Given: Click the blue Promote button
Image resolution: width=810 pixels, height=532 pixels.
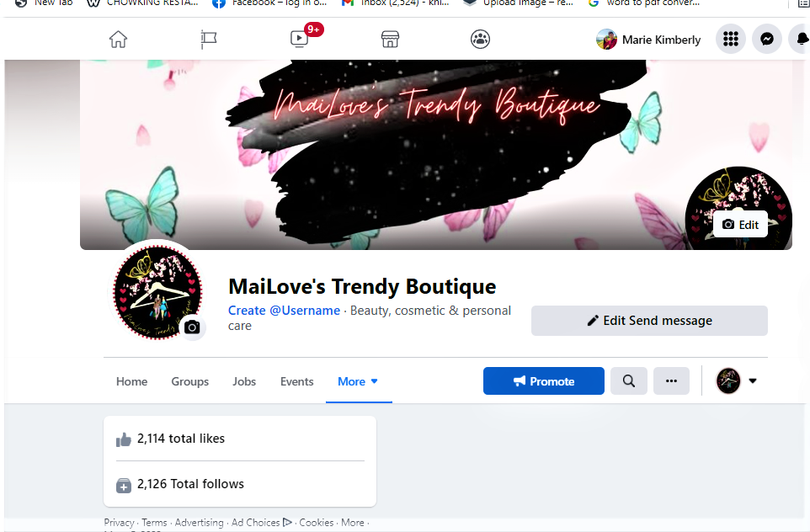Looking at the screenshot, I should point(543,381).
